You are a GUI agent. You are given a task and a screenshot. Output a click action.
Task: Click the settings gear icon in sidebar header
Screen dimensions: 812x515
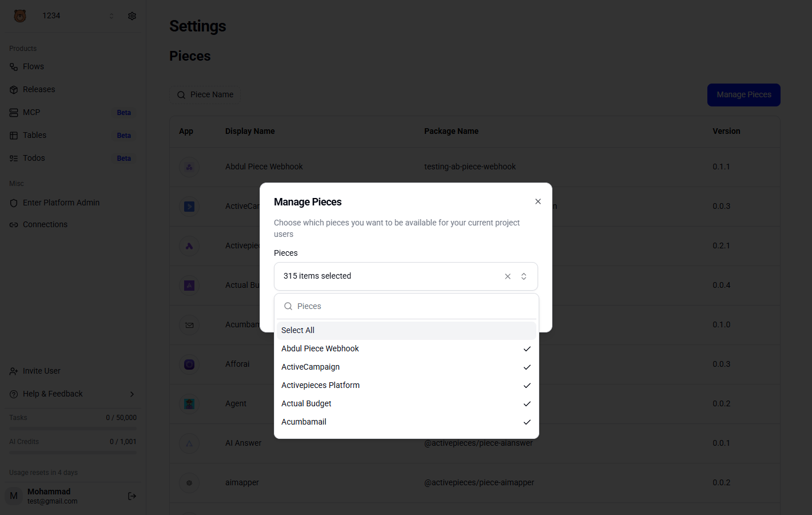click(132, 16)
